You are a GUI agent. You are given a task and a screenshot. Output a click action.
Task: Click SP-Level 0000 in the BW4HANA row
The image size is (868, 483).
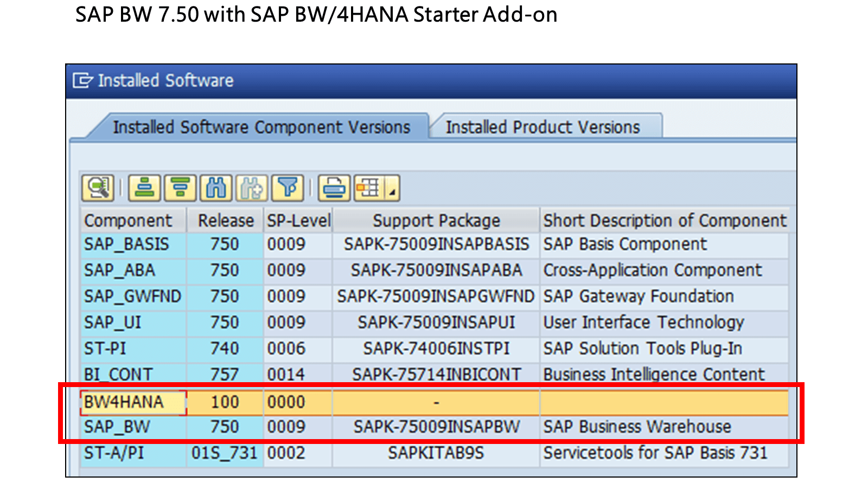tap(298, 402)
